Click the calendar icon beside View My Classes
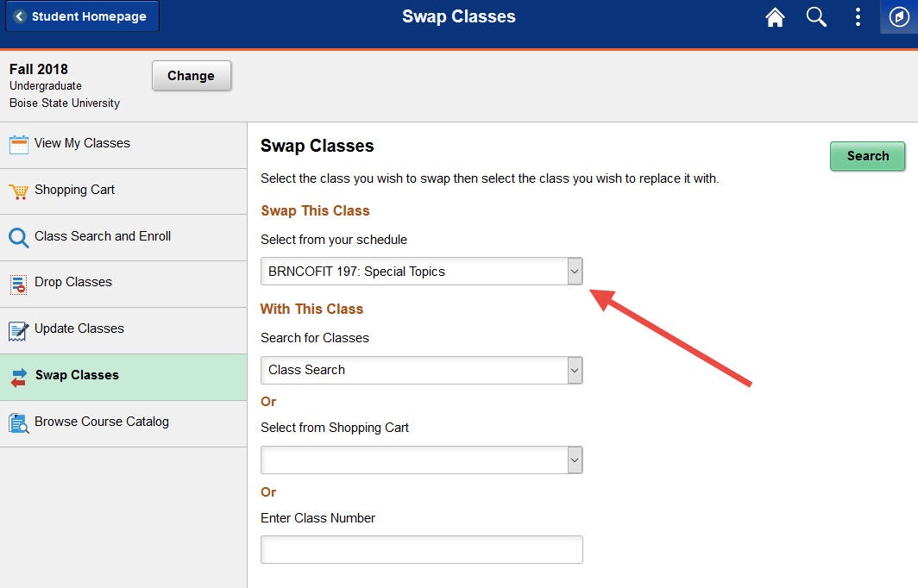The image size is (918, 588). [19, 144]
